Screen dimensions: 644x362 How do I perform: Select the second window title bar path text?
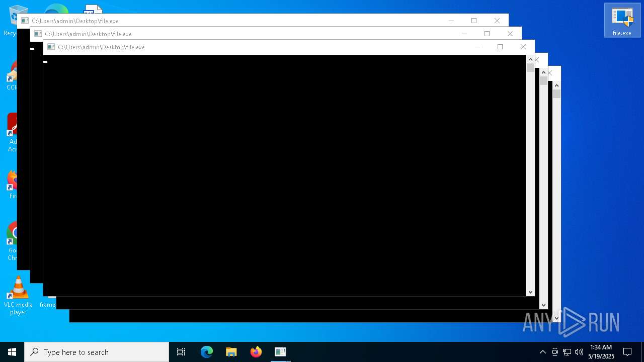(88, 34)
